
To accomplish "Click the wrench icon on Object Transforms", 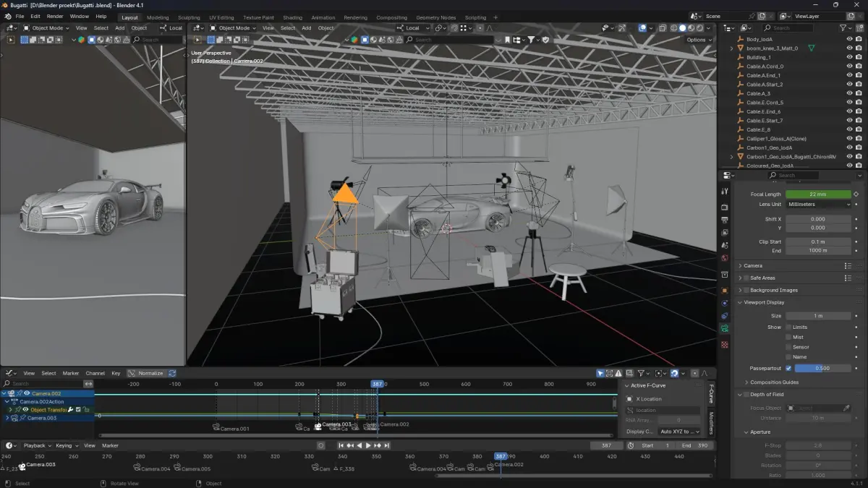I will point(71,410).
